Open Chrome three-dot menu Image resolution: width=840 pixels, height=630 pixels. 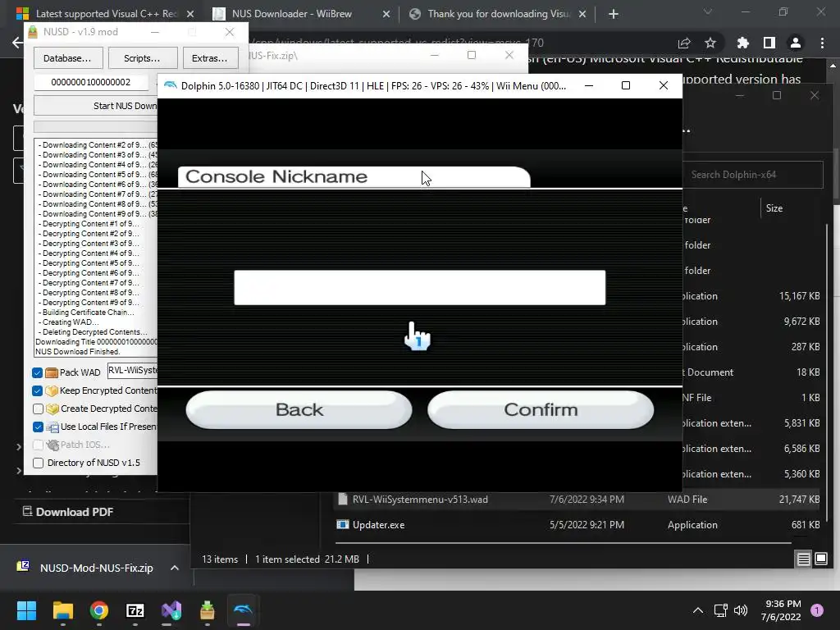[822, 43]
